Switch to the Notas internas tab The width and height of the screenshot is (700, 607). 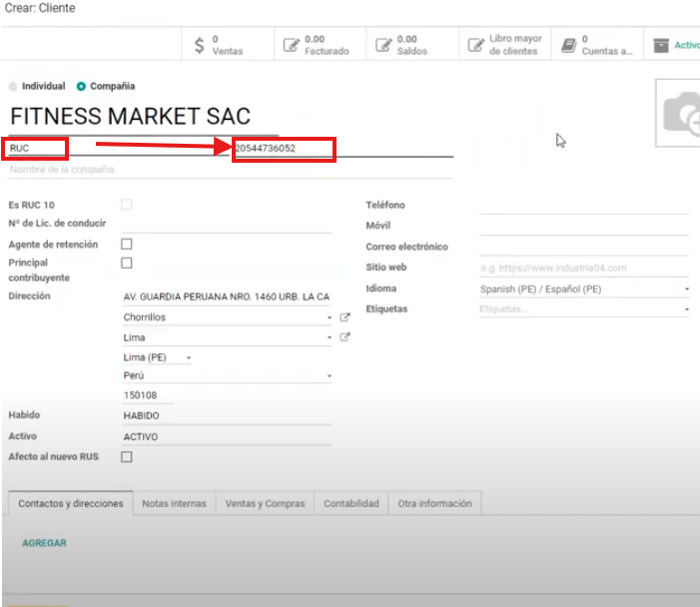click(x=174, y=504)
